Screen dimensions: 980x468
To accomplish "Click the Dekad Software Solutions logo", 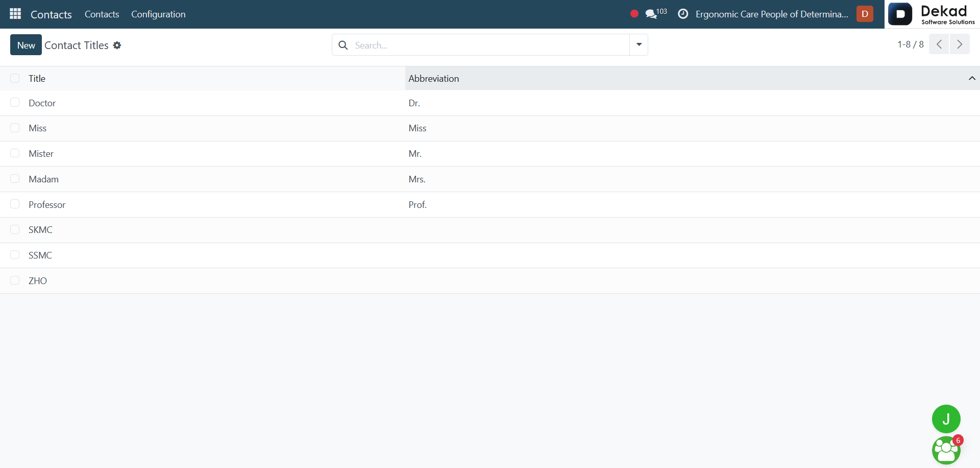I will coord(932,14).
